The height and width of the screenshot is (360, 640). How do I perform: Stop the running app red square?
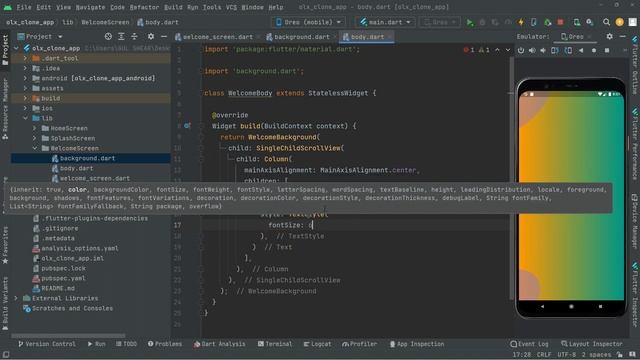tap(560, 22)
